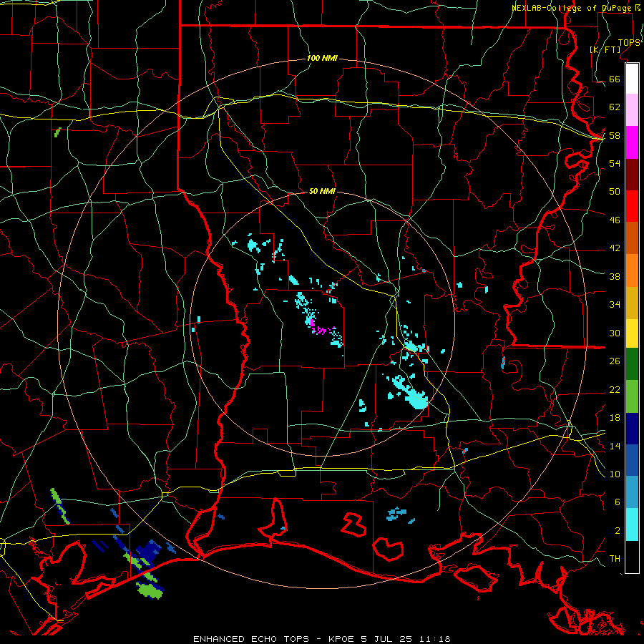Image resolution: width=644 pixels, height=644 pixels.
Task: Click the legend value '10'
Action: (x=615, y=474)
